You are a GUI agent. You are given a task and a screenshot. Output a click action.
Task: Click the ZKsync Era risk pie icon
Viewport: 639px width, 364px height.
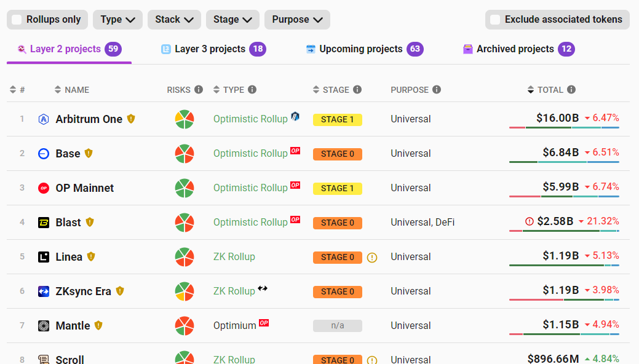click(x=185, y=291)
